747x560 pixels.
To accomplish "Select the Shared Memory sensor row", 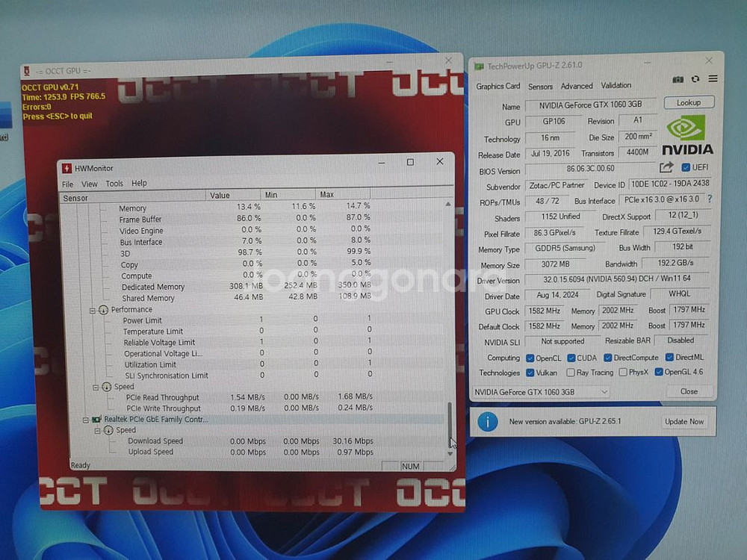I will tap(247, 298).
